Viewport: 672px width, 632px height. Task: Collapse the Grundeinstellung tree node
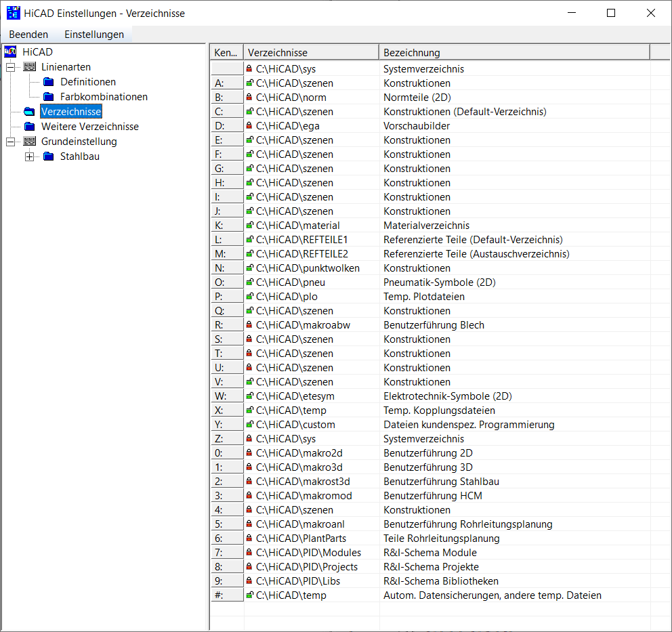[x=10, y=142]
